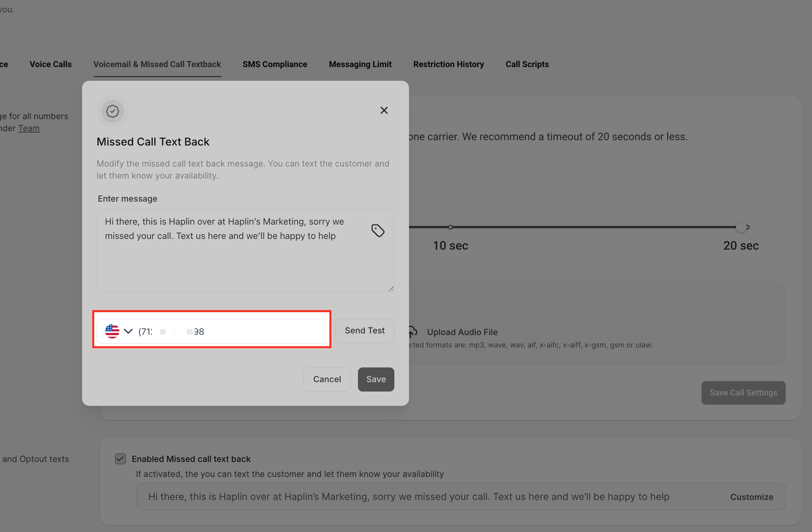Click the Customize text back message link
812x532 pixels.
(751, 497)
